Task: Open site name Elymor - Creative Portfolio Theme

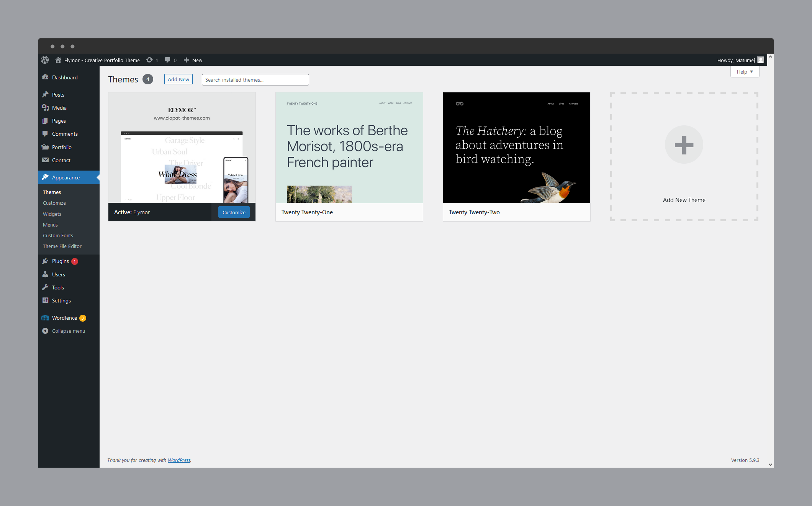Action: pyautogui.click(x=102, y=60)
